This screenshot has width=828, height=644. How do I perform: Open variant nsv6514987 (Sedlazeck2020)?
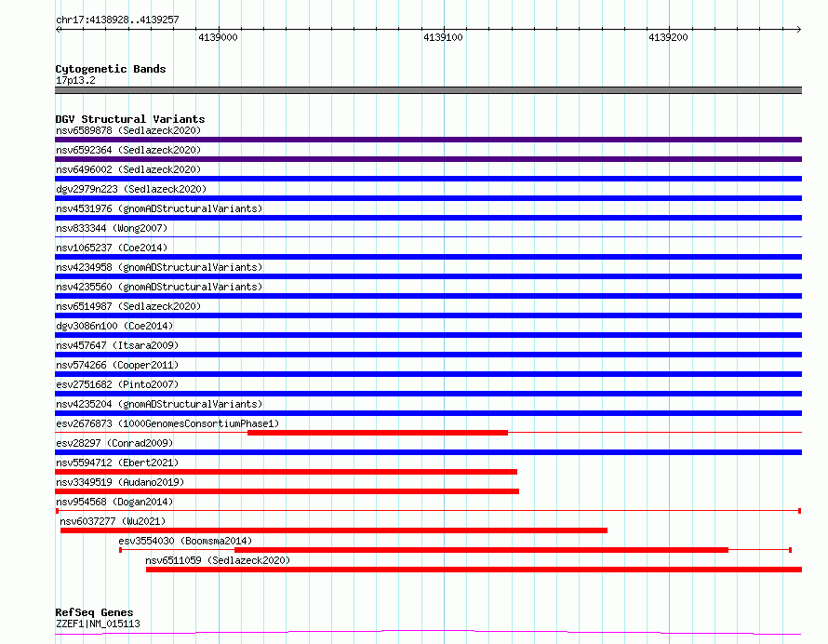[128, 306]
